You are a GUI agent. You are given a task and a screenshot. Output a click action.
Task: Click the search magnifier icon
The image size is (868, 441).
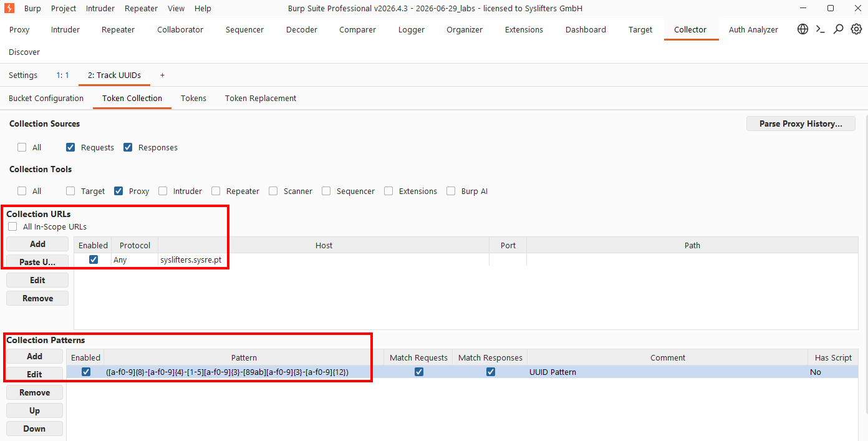[x=839, y=29]
